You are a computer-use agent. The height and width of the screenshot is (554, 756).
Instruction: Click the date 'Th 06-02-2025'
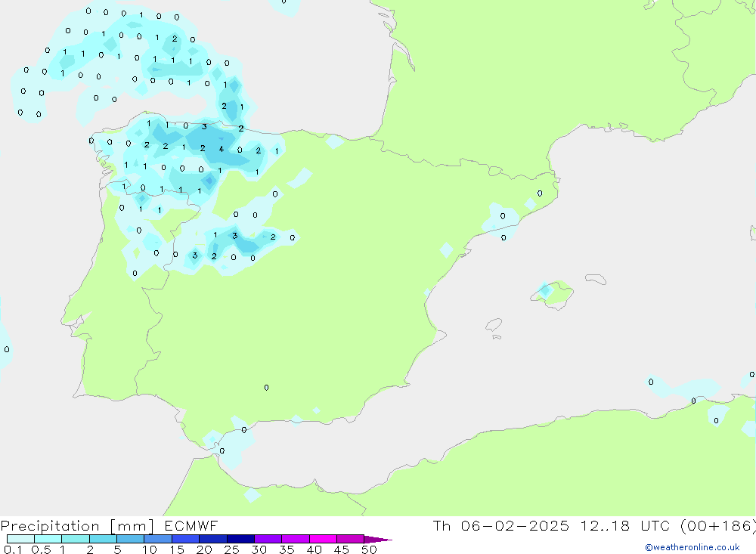coord(501,525)
